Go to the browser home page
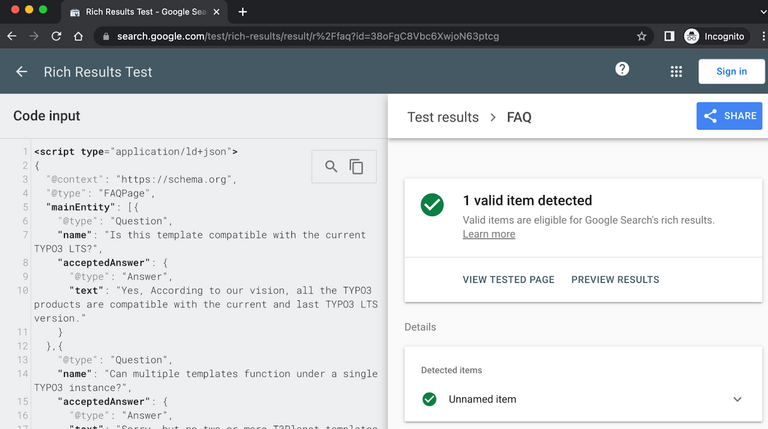Viewport: 768px width, 429px height. pos(78,36)
